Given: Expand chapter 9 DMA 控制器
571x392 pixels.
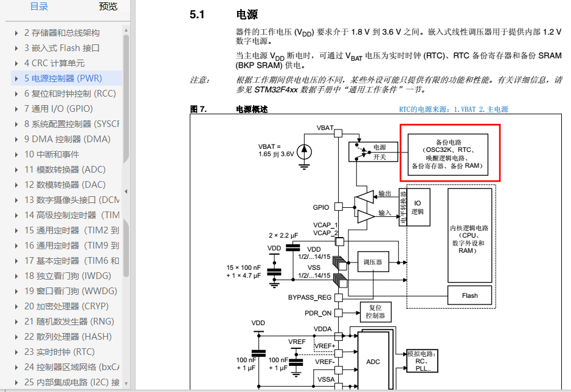Looking at the screenshot, I should click(x=16, y=139).
